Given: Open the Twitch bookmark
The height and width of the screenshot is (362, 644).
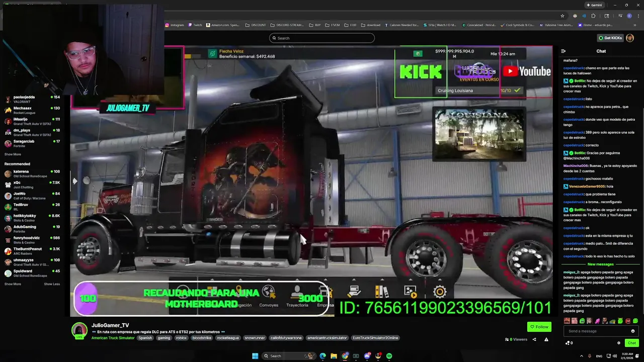Looking at the screenshot, I should (x=195, y=25).
